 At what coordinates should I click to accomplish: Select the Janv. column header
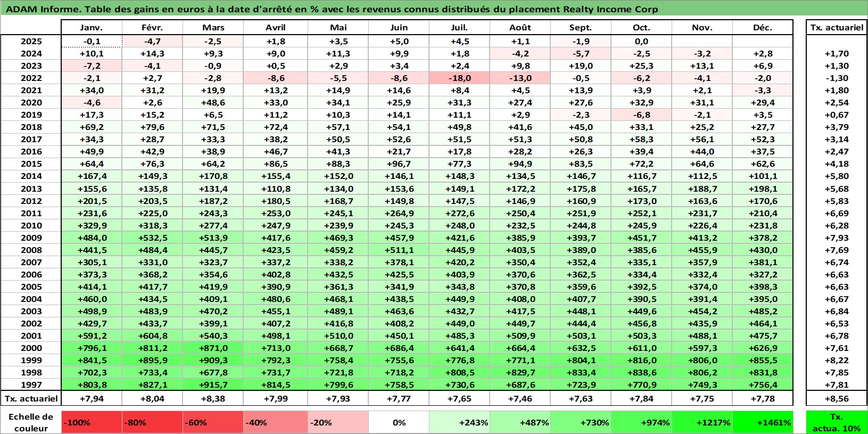point(92,28)
